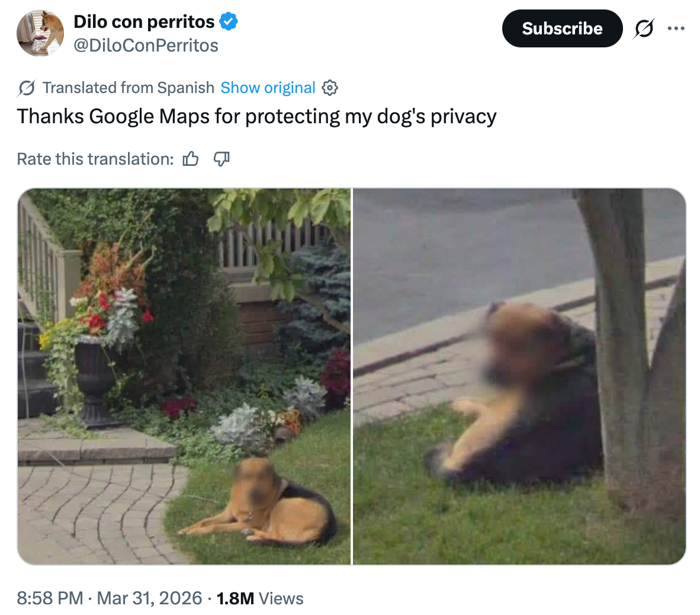Viewport: 700px width, 615px height.
Task: Click the Dilo con perritos display name
Action: 144,21
